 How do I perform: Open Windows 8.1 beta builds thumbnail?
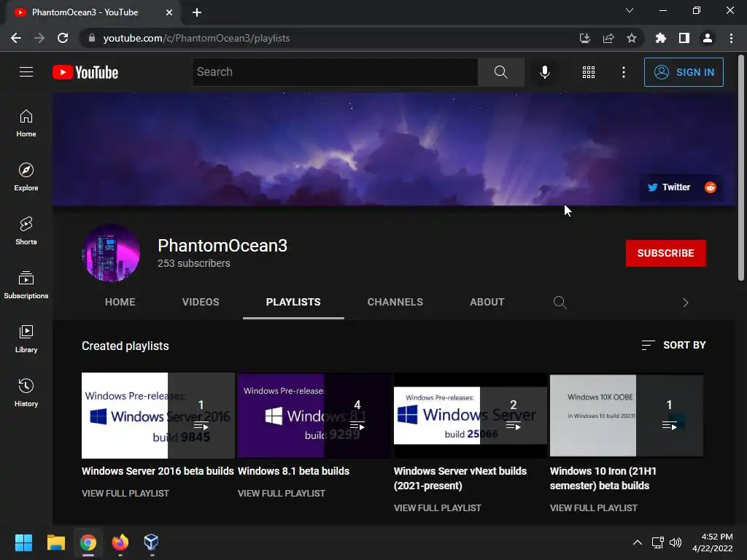314,416
